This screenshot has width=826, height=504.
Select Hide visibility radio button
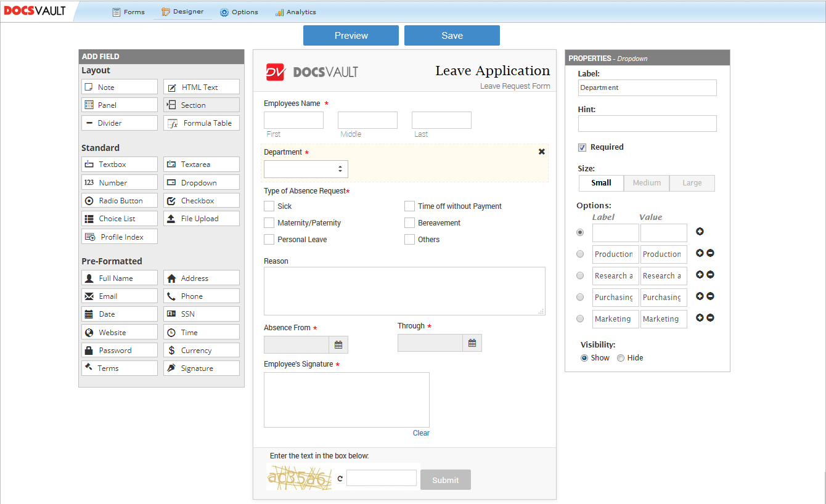click(621, 358)
